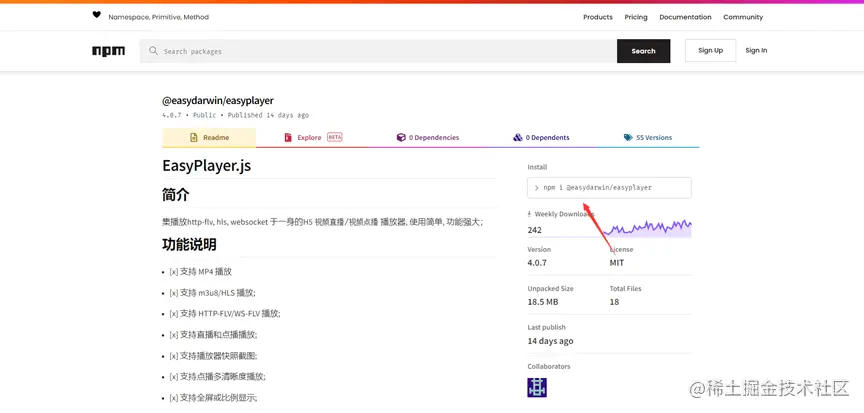Image resolution: width=864 pixels, height=413 pixels.
Task: Click the '14 days ago' last publish value
Action: pos(550,341)
